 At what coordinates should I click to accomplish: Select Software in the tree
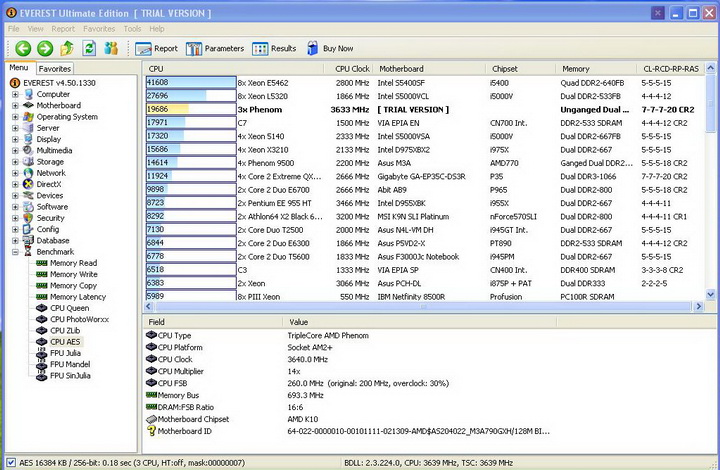[x=52, y=207]
